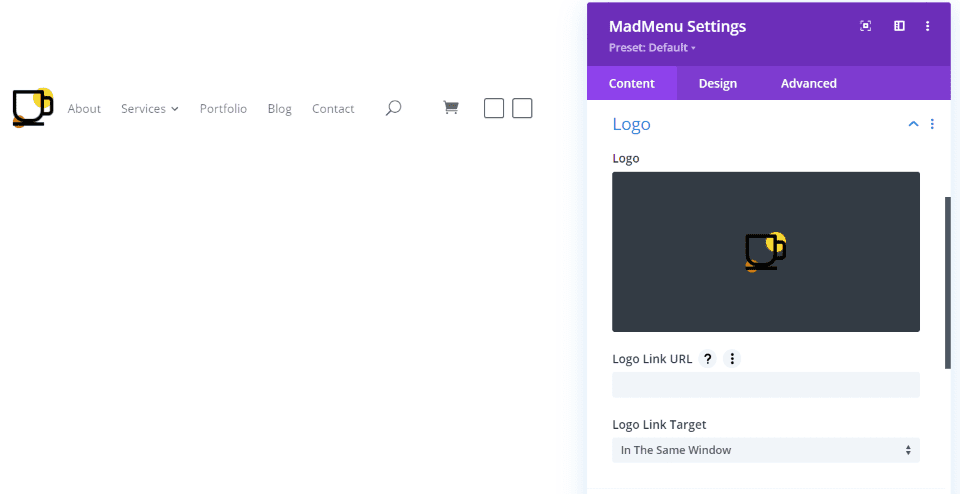Screen dimensions: 960x494
Task: Open the shopping cart icon
Action: (451, 108)
